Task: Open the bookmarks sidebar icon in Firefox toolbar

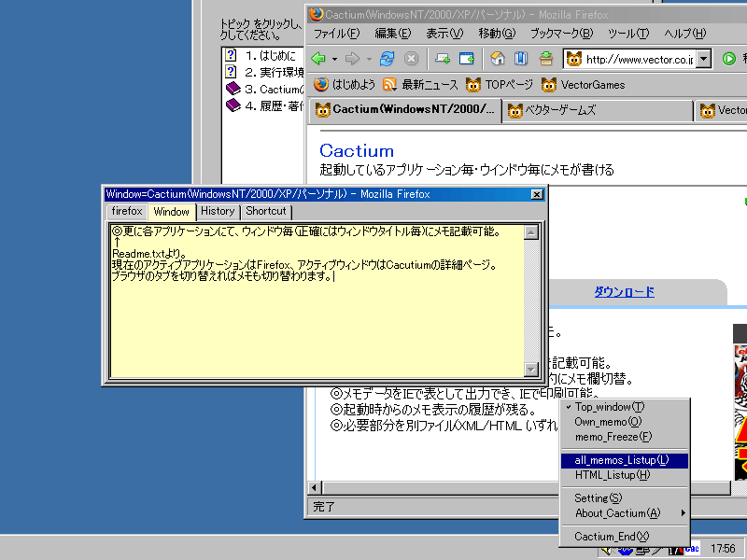Action: point(521,59)
